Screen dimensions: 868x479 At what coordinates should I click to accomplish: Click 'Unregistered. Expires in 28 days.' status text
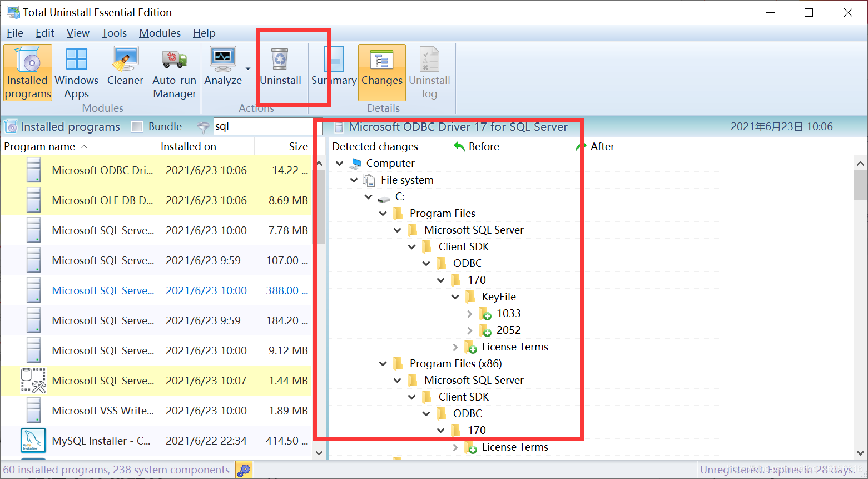coord(777,470)
